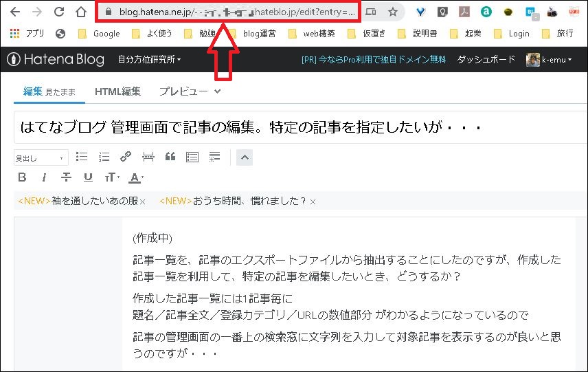Switch to the プレビュー tab
The image size is (588, 372).
(x=183, y=91)
